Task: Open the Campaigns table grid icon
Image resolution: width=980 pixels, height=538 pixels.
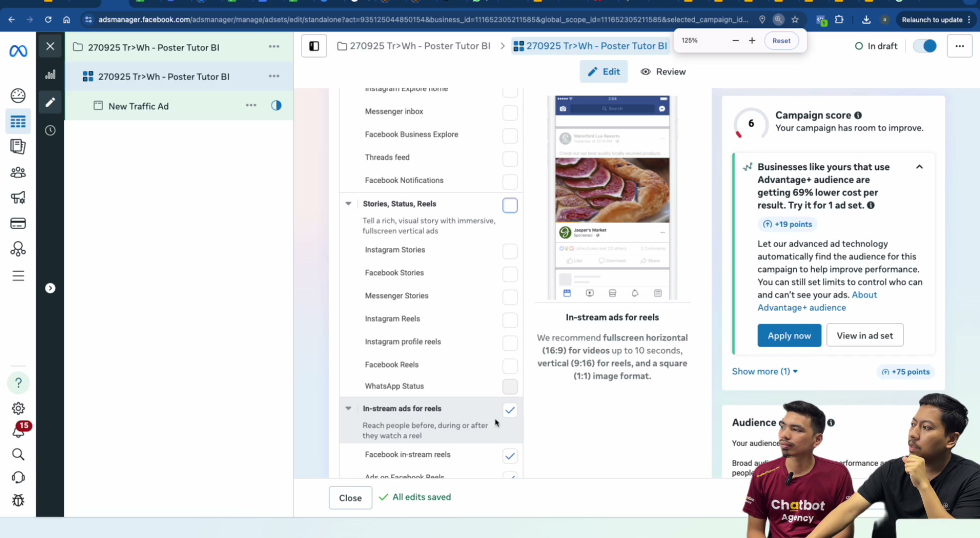Action: tap(18, 122)
